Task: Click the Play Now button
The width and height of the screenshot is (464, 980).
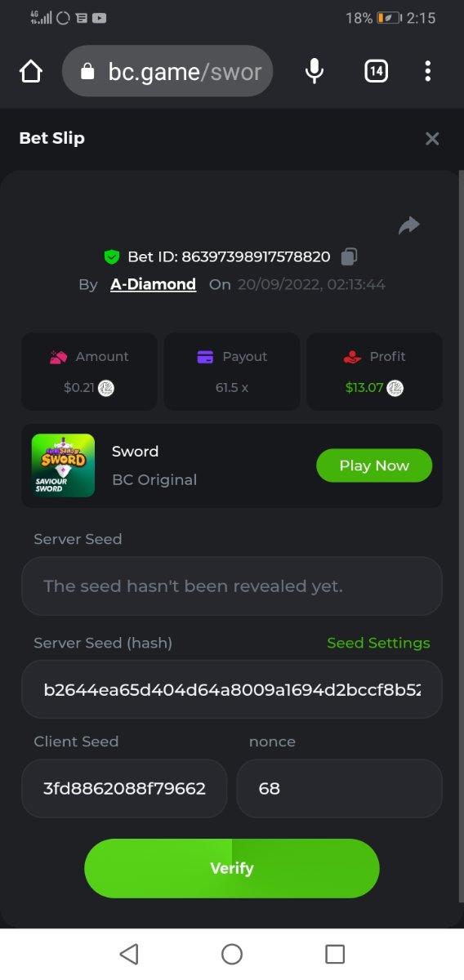Action: click(x=374, y=465)
